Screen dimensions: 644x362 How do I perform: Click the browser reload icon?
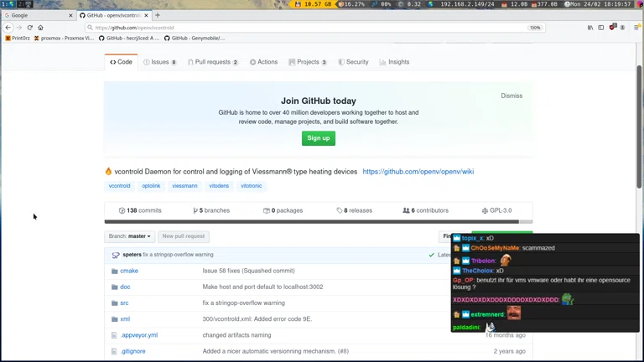(29, 28)
